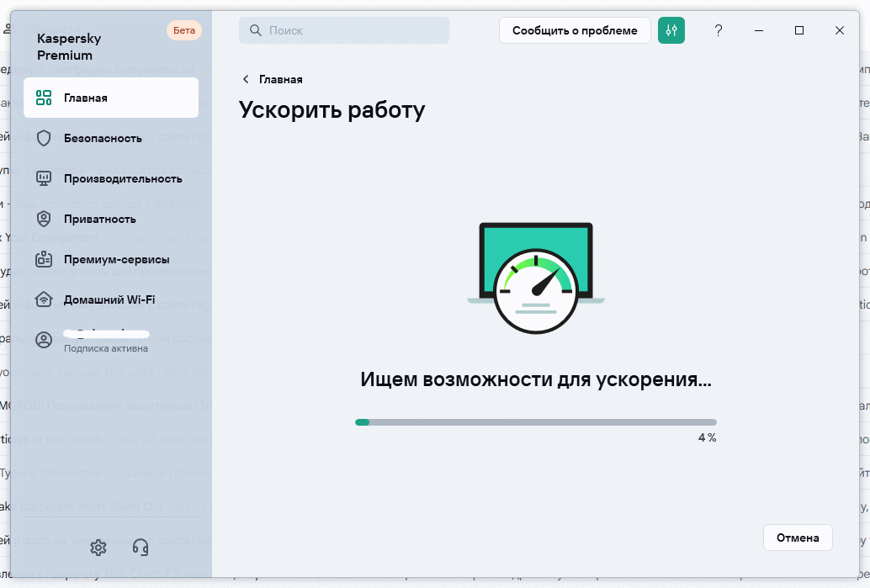Click the Подписка активна account status
This screenshot has width=870, height=588.
(x=106, y=348)
